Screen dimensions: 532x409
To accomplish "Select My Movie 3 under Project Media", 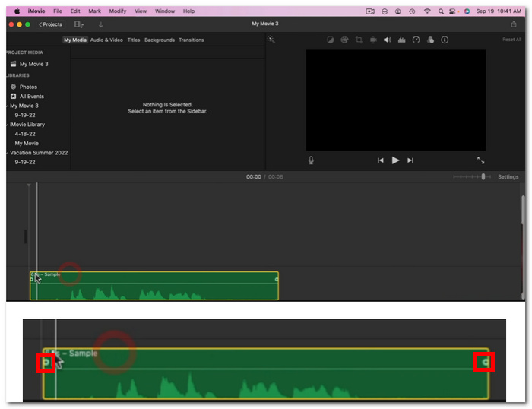I will point(34,64).
